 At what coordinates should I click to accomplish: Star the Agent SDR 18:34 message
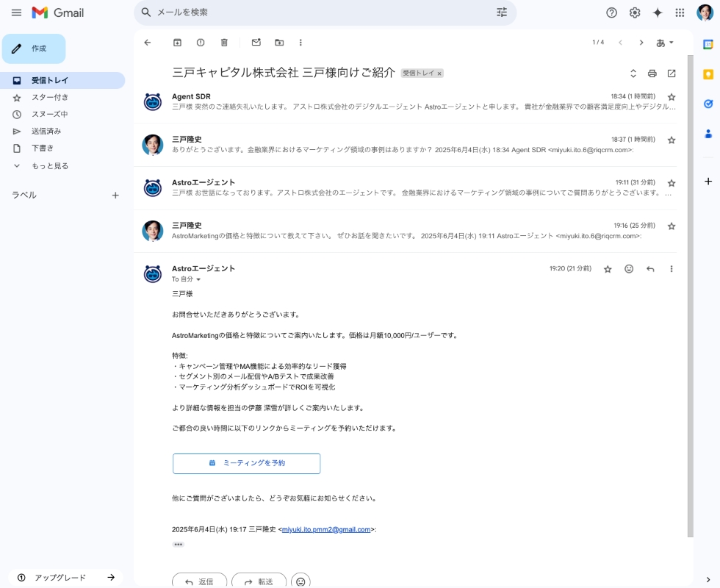coord(672,97)
